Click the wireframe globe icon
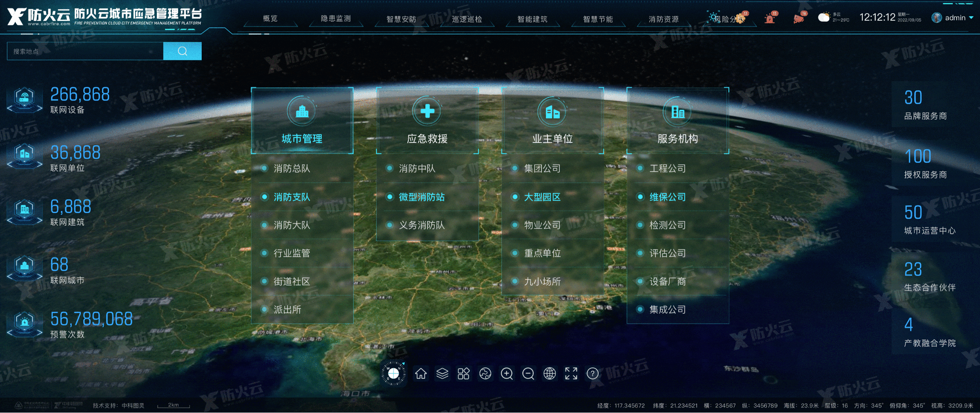The width and height of the screenshot is (980, 413). coord(550,373)
